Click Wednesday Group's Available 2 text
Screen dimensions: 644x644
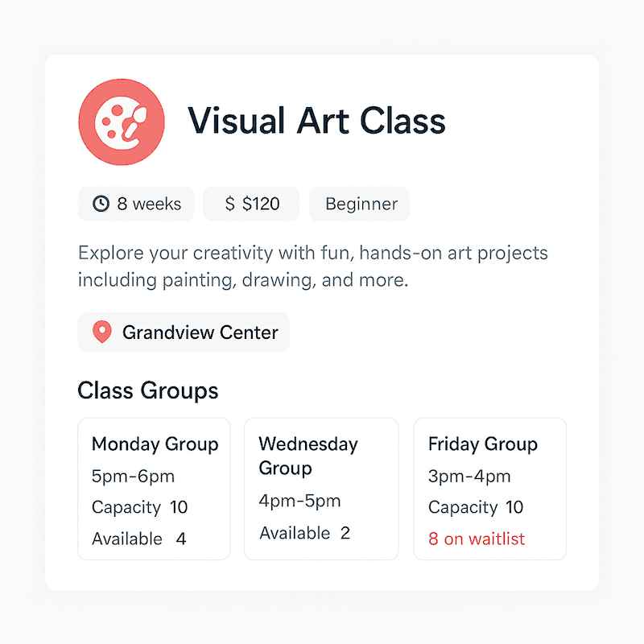coord(304,532)
